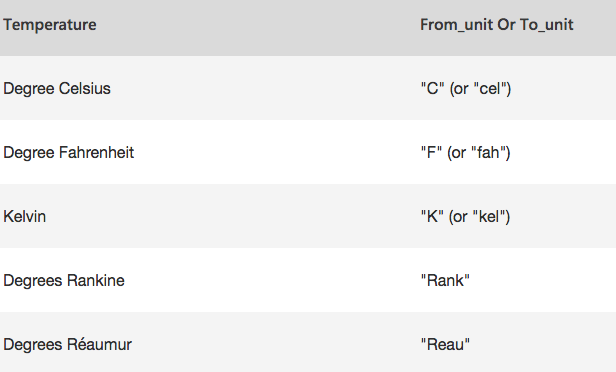Viewport: 616px width, 372px height.
Task: Click the "cel" alternative abbreviation
Action: (490, 88)
